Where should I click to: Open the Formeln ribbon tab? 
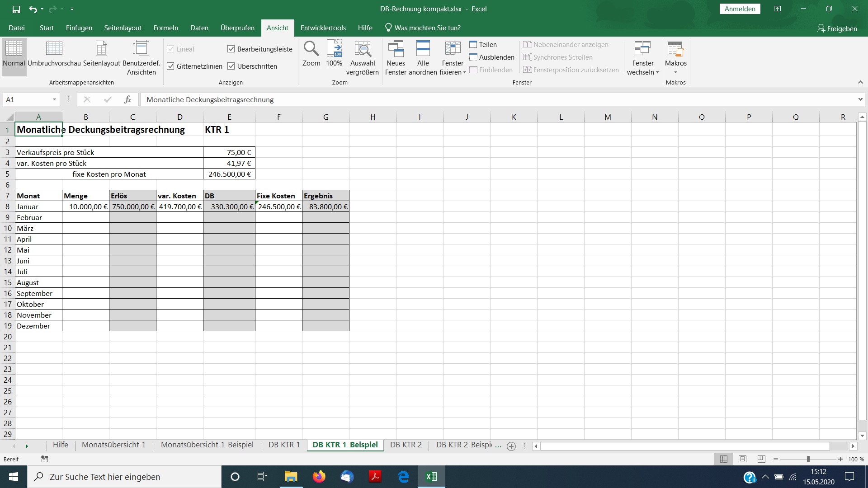pos(165,28)
